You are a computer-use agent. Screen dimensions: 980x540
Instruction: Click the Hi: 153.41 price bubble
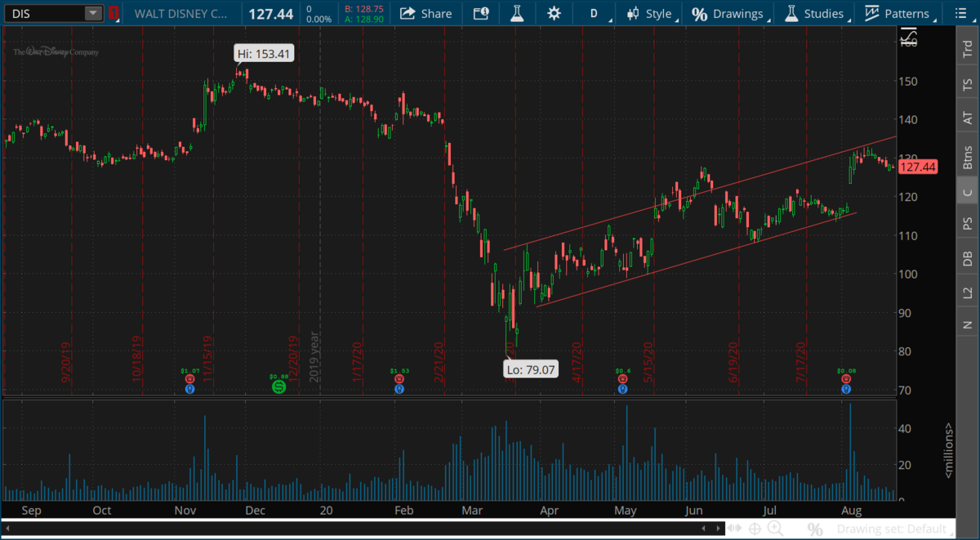click(x=263, y=54)
